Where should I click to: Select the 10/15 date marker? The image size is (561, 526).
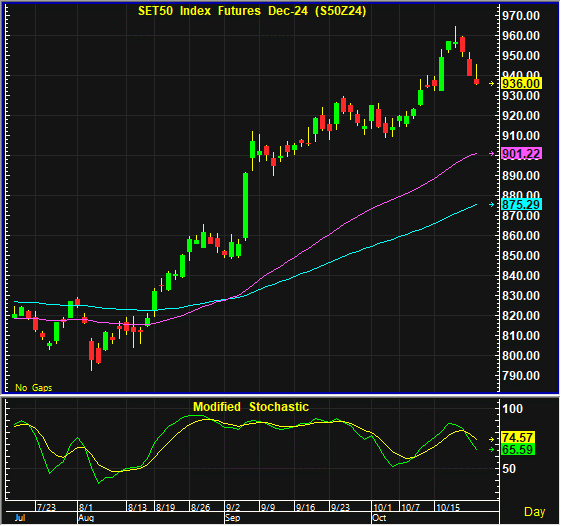[x=448, y=507]
